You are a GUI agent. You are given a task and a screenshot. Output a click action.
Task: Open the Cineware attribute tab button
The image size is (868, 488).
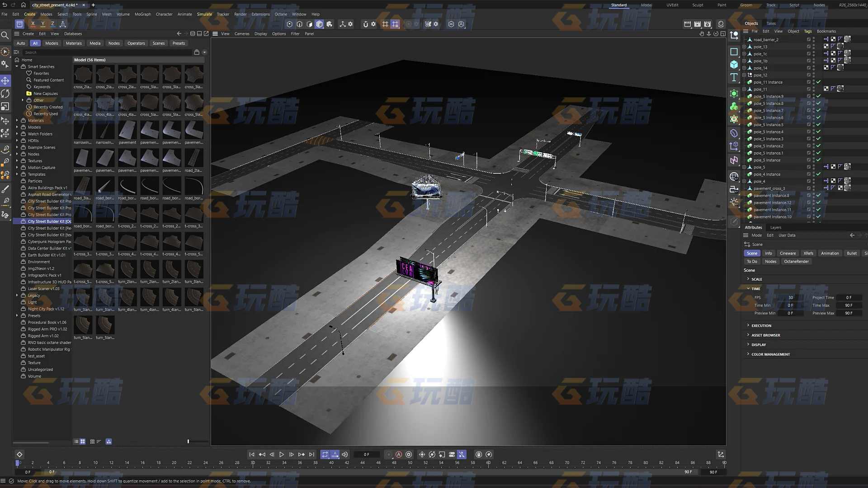click(788, 253)
